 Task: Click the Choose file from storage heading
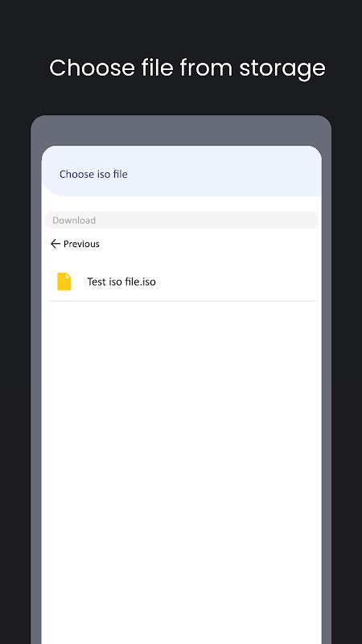[187, 68]
